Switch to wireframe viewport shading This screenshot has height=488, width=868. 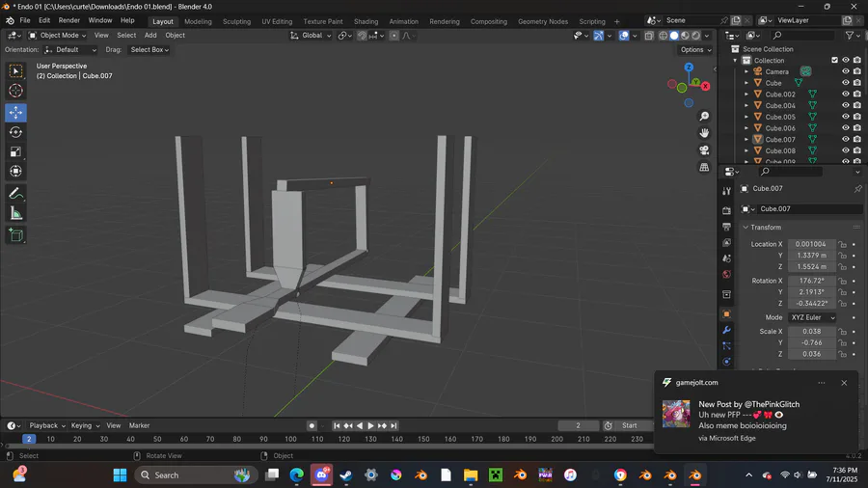[663, 36]
